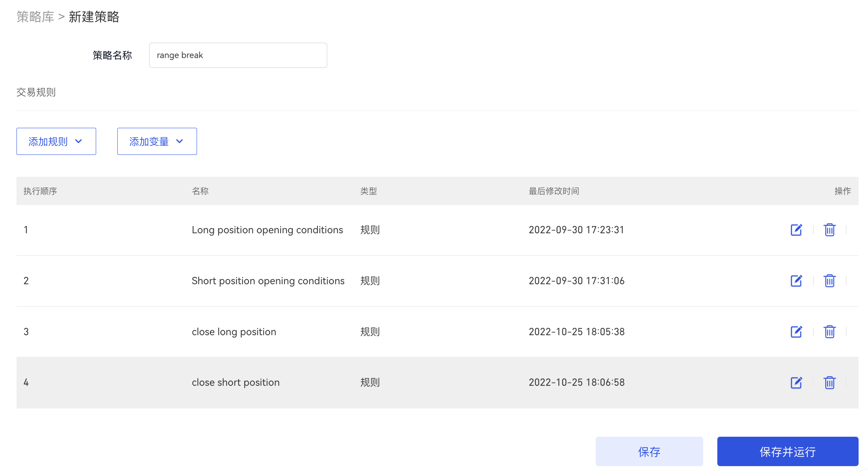Click the 类型 column header
868x472 pixels.
pyautogui.click(x=368, y=191)
